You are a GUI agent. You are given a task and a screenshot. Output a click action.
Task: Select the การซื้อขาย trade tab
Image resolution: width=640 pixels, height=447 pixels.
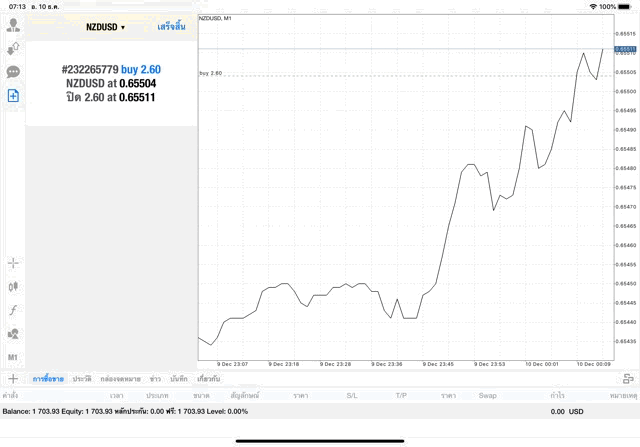47,379
